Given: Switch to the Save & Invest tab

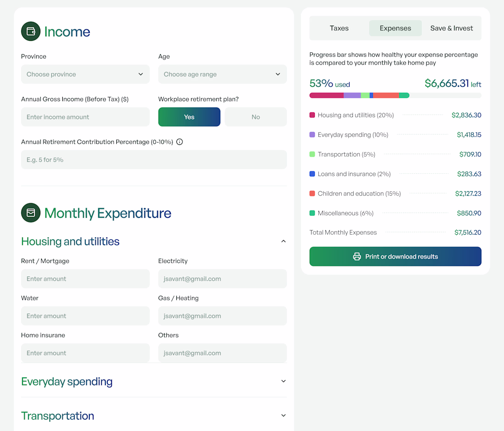Looking at the screenshot, I should coord(452,28).
